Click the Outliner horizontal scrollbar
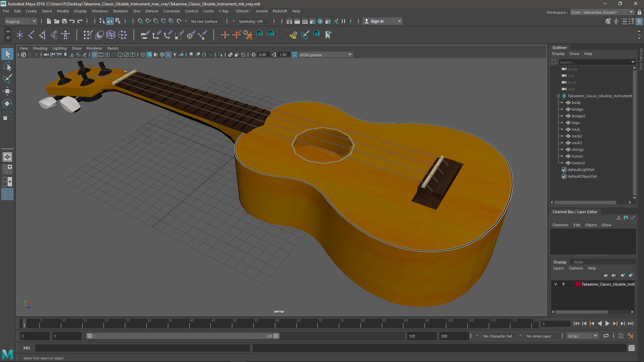This screenshot has width=644, height=362. click(x=585, y=202)
